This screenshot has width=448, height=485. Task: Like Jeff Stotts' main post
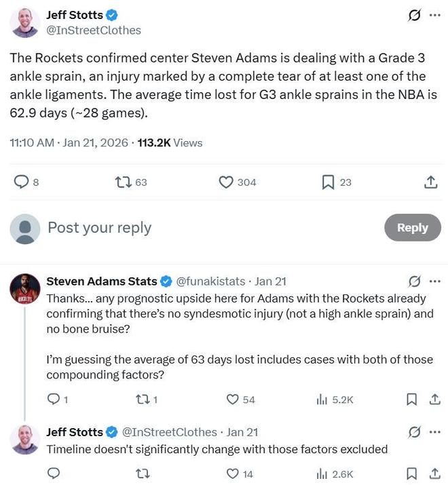tap(226, 182)
